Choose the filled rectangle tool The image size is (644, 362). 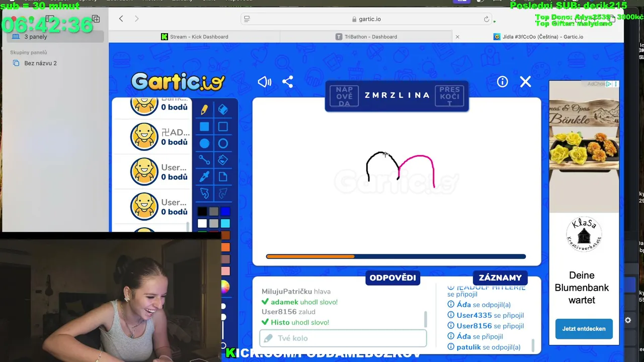pos(204,127)
